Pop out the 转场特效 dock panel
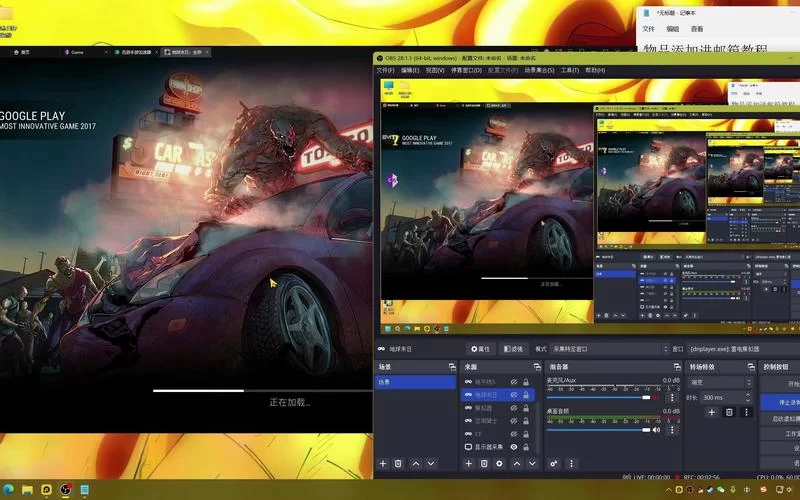Viewport: 800px width, 500px height. (x=751, y=367)
